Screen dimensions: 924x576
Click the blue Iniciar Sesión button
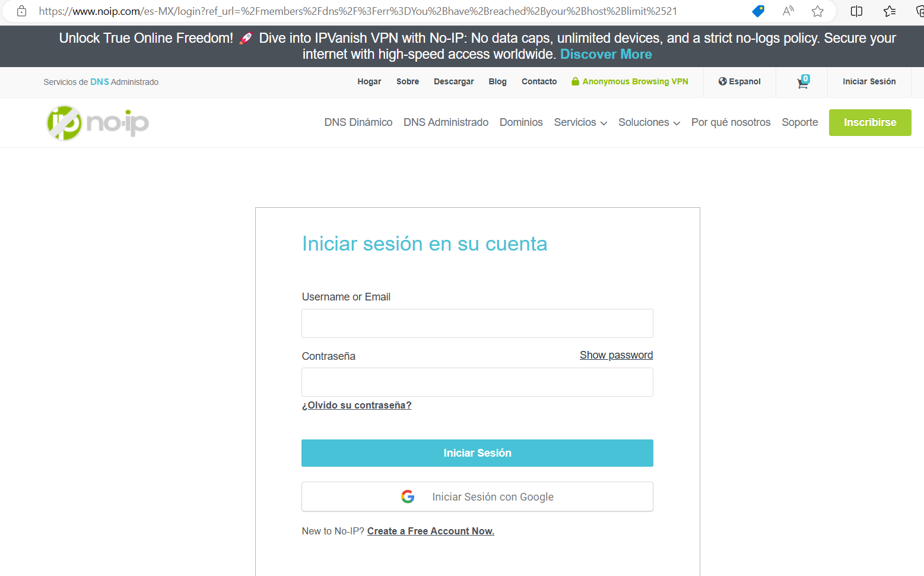pos(477,453)
